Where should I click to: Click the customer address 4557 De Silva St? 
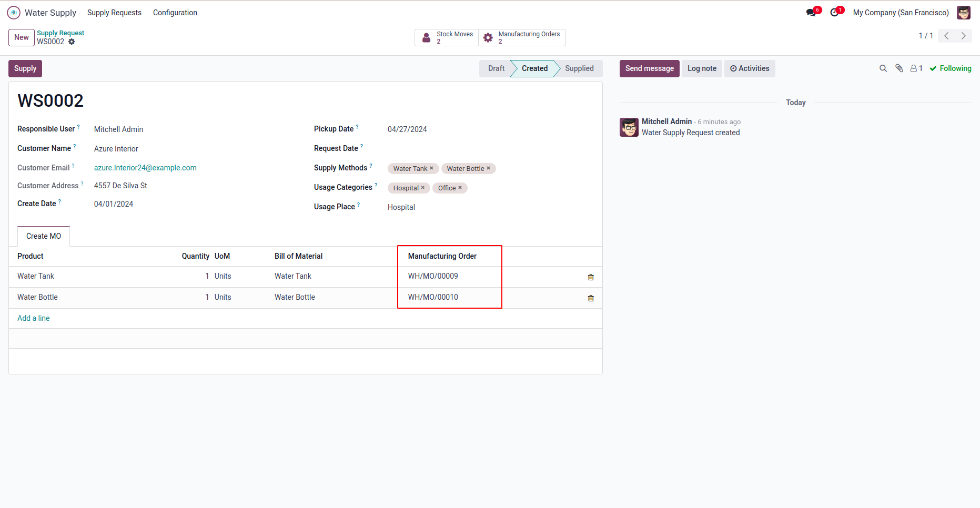coord(120,186)
